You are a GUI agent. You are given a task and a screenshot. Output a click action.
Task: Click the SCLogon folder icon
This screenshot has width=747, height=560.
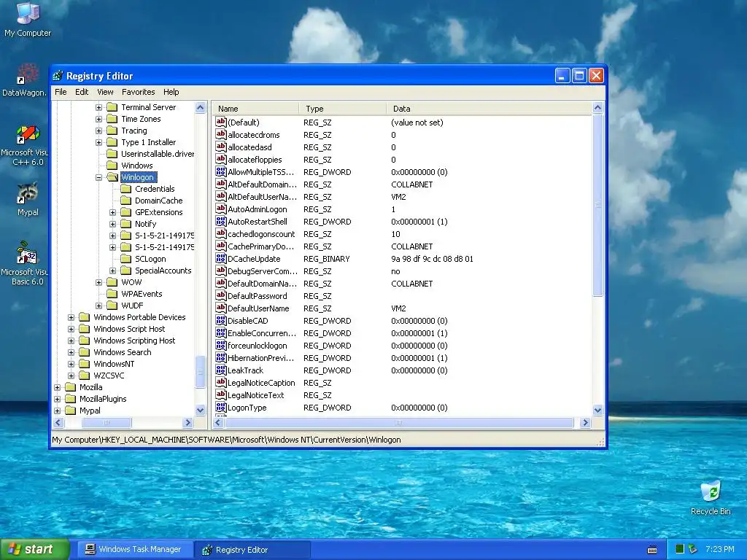coord(125,259)
